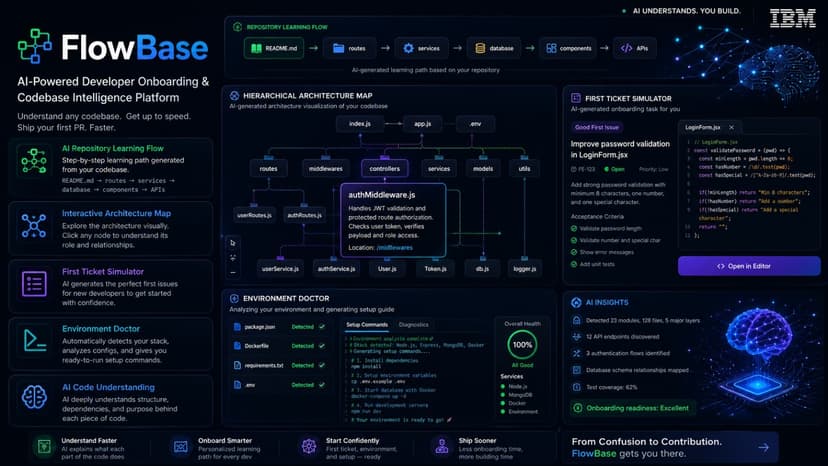
Task: Click the Start Confidently icon
Action: click(309, 447)
